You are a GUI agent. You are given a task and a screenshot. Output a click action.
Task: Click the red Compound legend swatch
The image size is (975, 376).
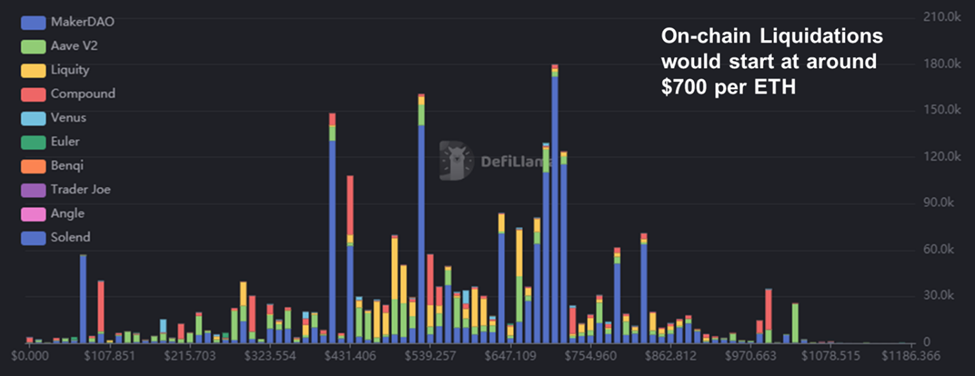point(33,94)
